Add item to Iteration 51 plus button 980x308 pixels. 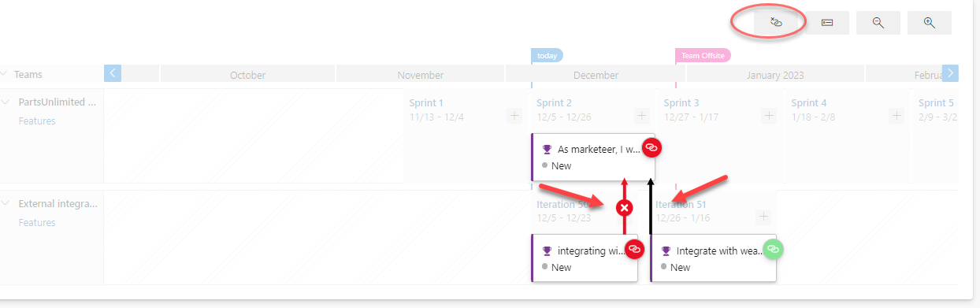tap(763, 217)
